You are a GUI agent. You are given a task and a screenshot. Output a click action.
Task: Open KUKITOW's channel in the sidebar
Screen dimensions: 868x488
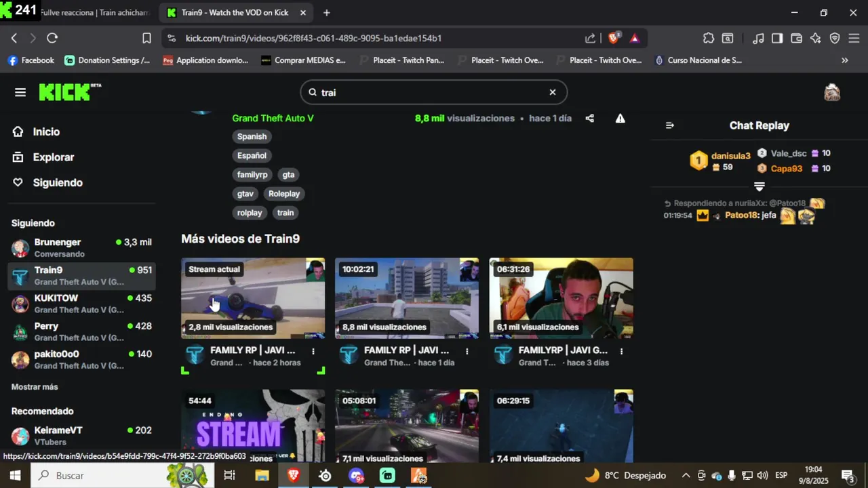click(81, 304)
